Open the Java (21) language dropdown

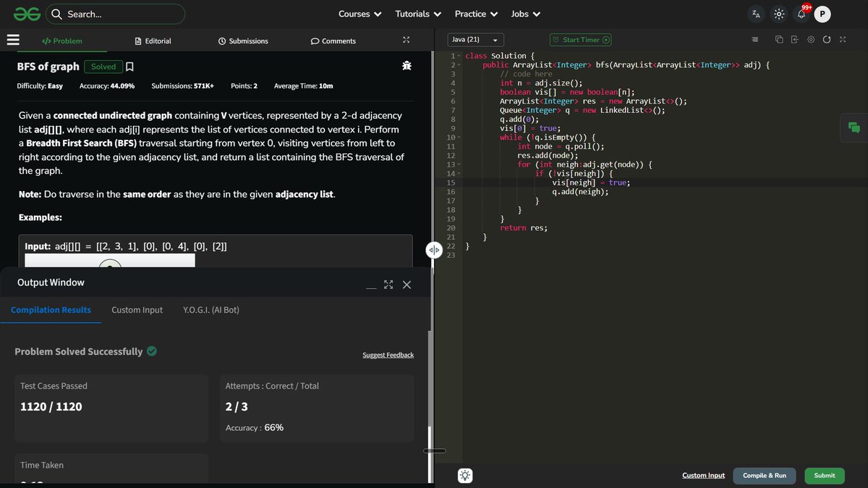475,40
